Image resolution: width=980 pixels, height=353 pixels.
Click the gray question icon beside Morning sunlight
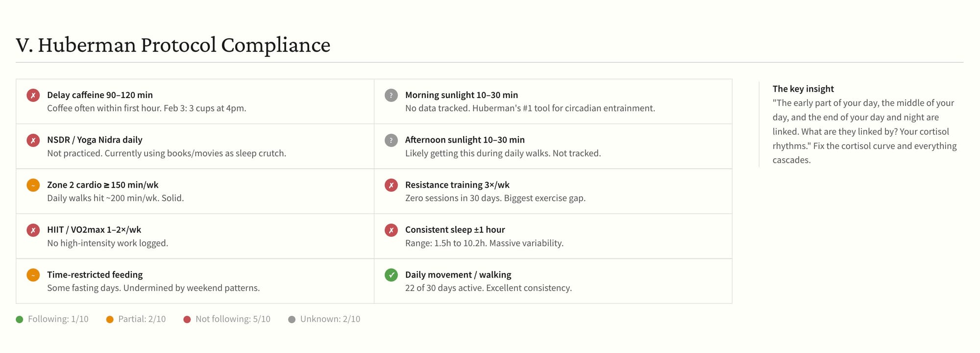pyautogui.click(x=391, y=95)
